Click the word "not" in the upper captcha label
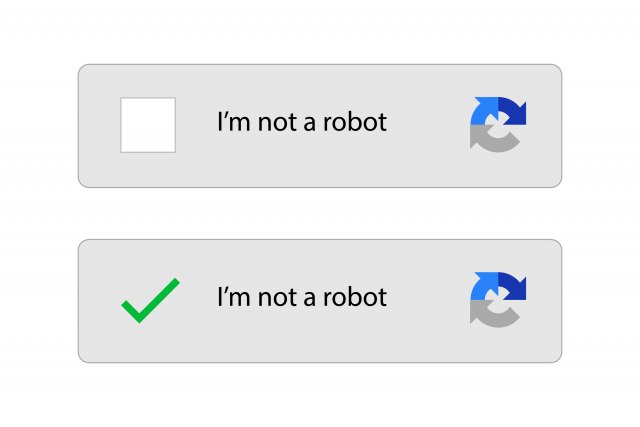The width and height of the screenshot is (640, 427). 275,123
